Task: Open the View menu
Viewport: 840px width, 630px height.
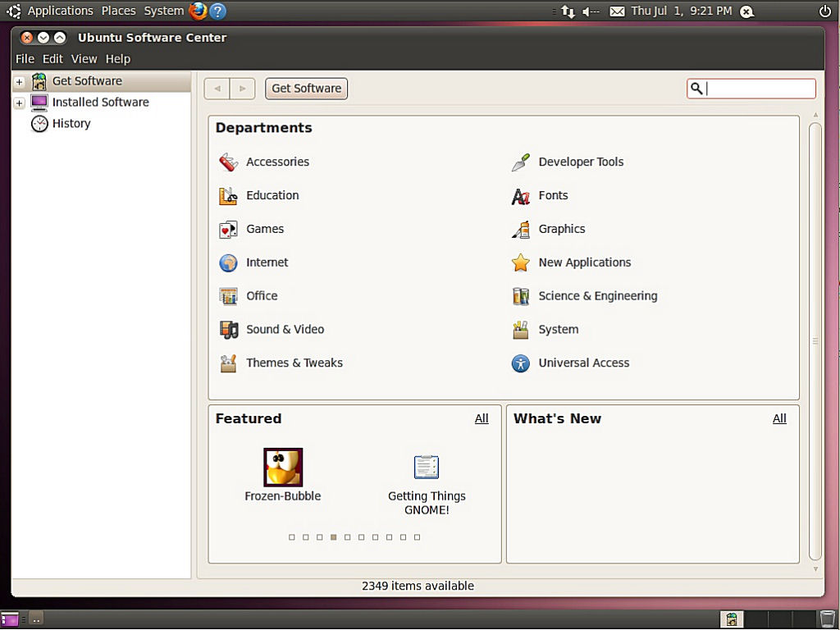Action: (84, 59)
